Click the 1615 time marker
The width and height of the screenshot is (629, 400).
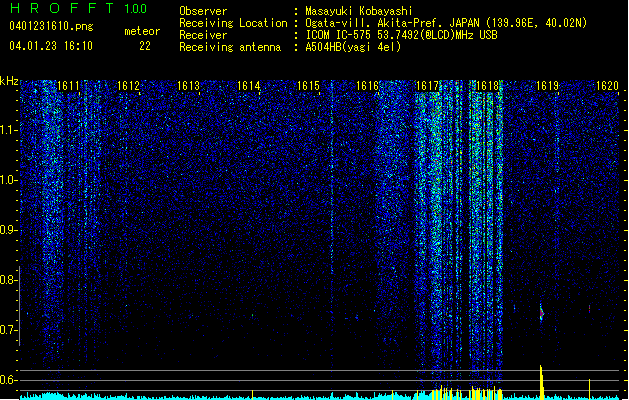308,86
